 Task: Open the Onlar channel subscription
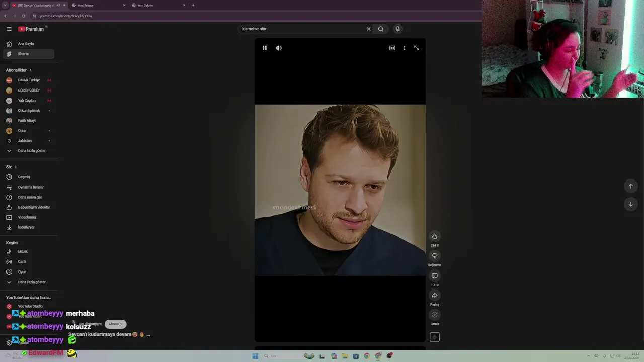29,131
